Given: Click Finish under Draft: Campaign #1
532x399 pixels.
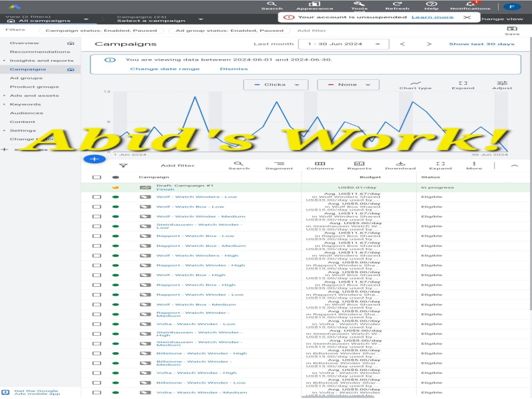Looking at the screenshot, I should [x=165, y=189].
